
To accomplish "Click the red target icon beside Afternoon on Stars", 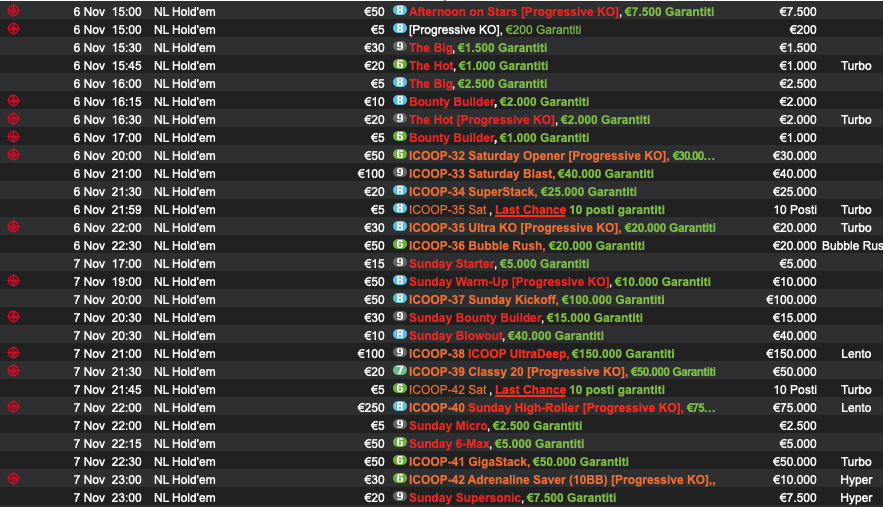I will pyautogui.click(x=14, y=11).
